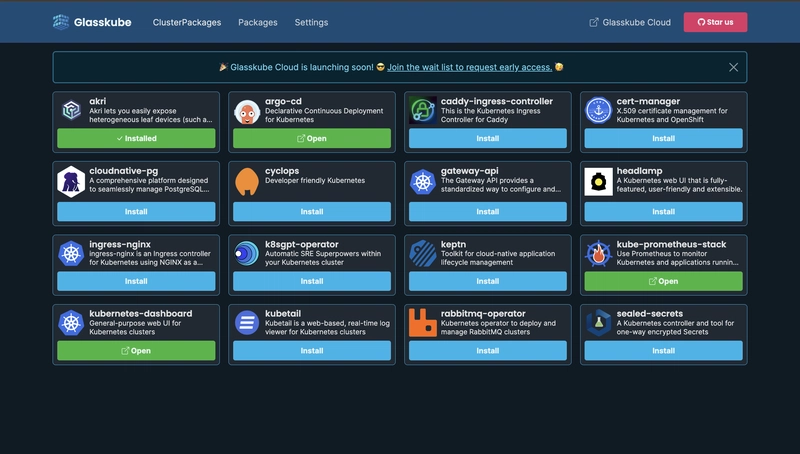The height and width of the screenshot is (454, 800).
Task: Go to the Packages tab
Action: click(x=258, y=22)
